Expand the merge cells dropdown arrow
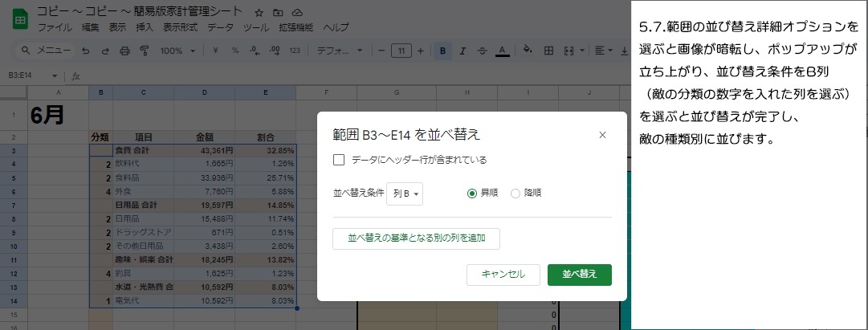This screenshot has height=330, width=868. click(x=582, y=51)
